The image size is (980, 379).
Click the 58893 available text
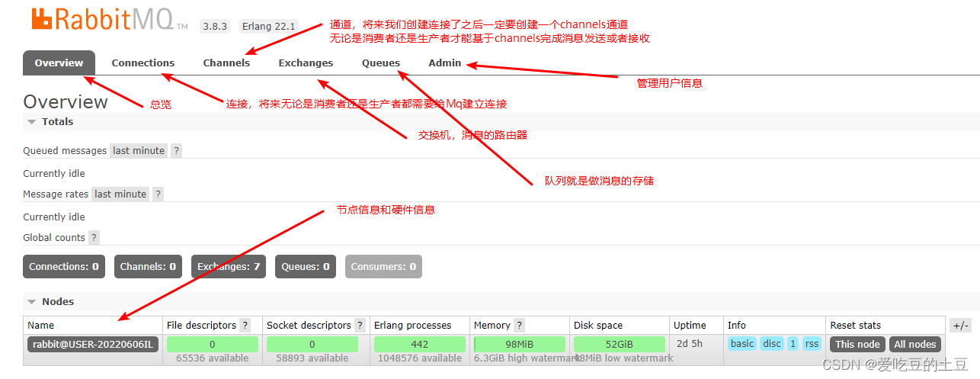pyautogui.click(x=312, y=358)
